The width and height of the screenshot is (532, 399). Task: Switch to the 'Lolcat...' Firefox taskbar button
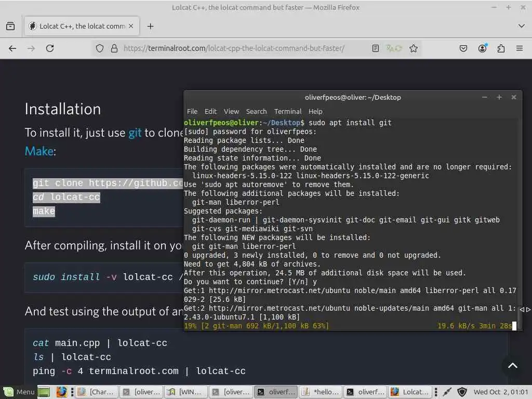point(410,392)
